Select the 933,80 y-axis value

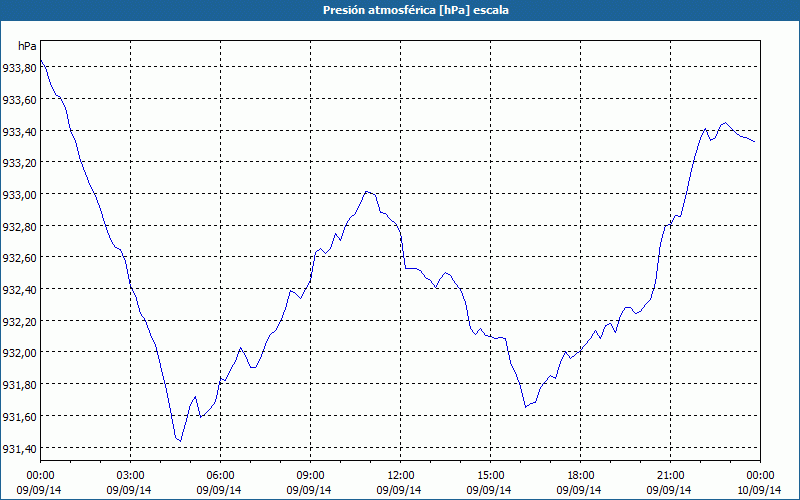19,68
